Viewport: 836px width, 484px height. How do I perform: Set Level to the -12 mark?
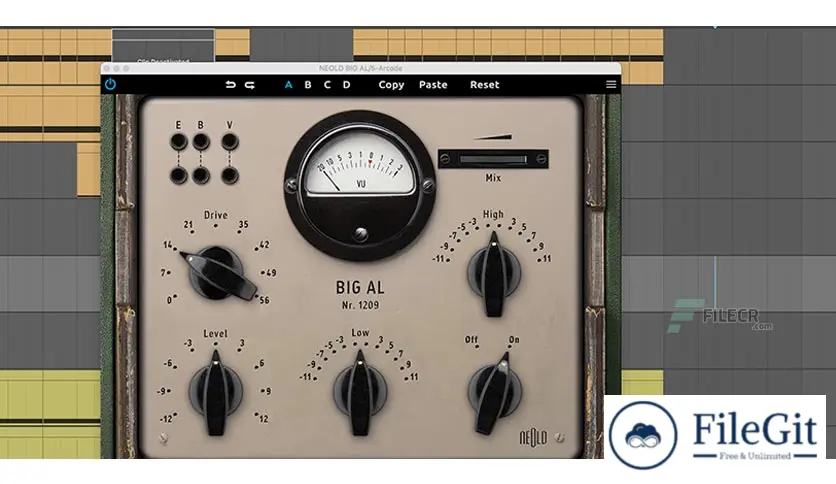166,419
